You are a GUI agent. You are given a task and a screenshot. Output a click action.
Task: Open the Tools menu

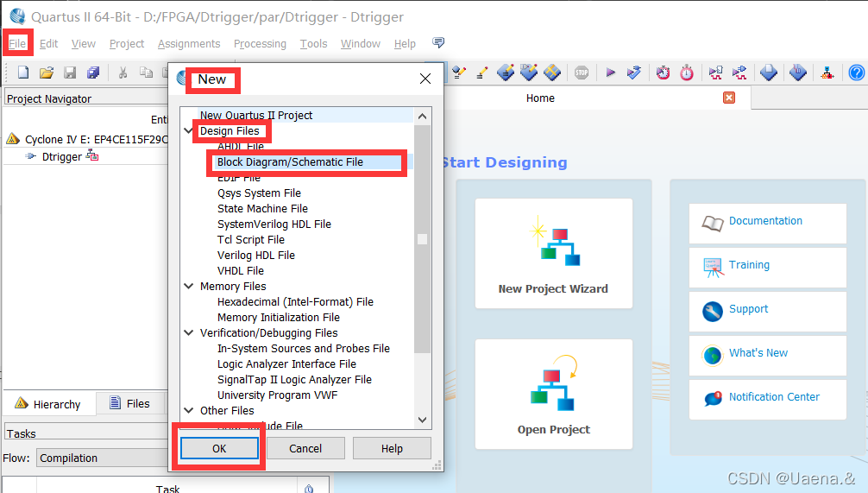coord(313,44)
